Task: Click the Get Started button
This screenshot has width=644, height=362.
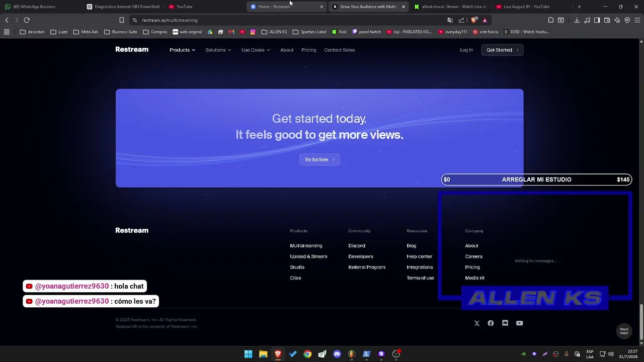Action: click(502, 50)
